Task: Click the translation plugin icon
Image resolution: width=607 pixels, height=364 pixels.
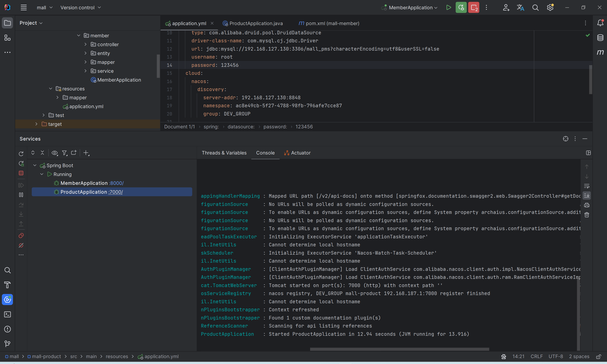Action: pos(520,8)
